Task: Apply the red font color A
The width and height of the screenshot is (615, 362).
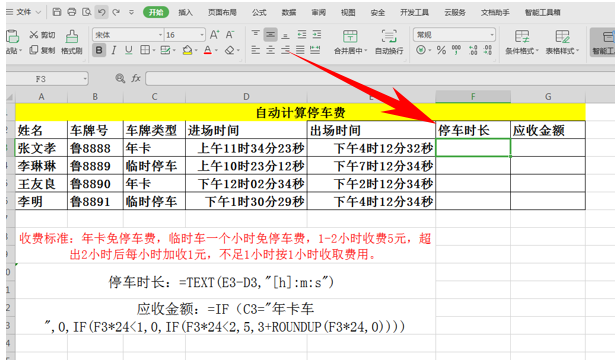Action: [208, 50]
